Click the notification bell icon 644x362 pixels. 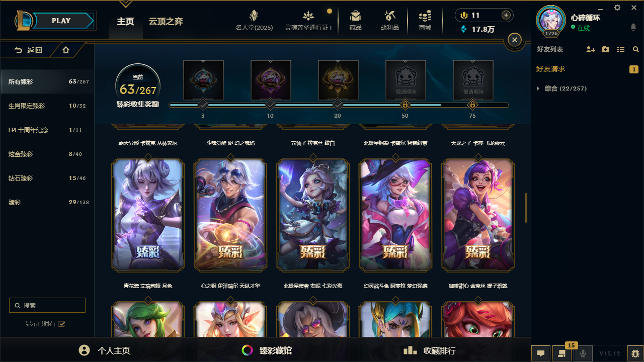coord(633,27)
